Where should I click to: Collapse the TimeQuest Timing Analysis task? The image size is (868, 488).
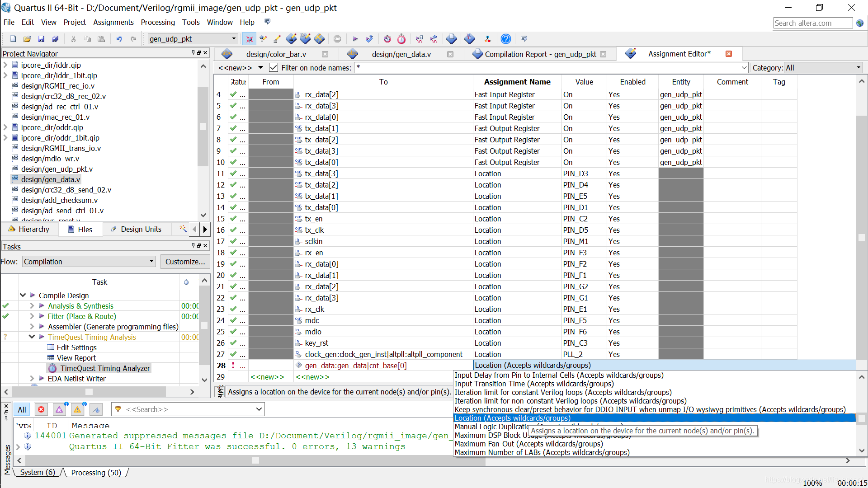tap(32, 337)
